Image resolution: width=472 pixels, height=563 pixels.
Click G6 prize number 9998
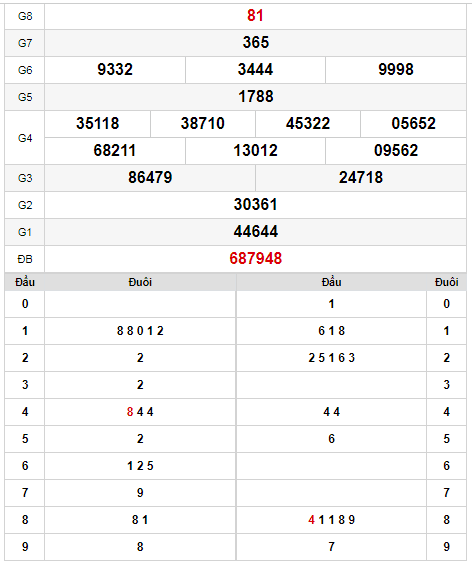pyautogui.click(x=396, y=69)
